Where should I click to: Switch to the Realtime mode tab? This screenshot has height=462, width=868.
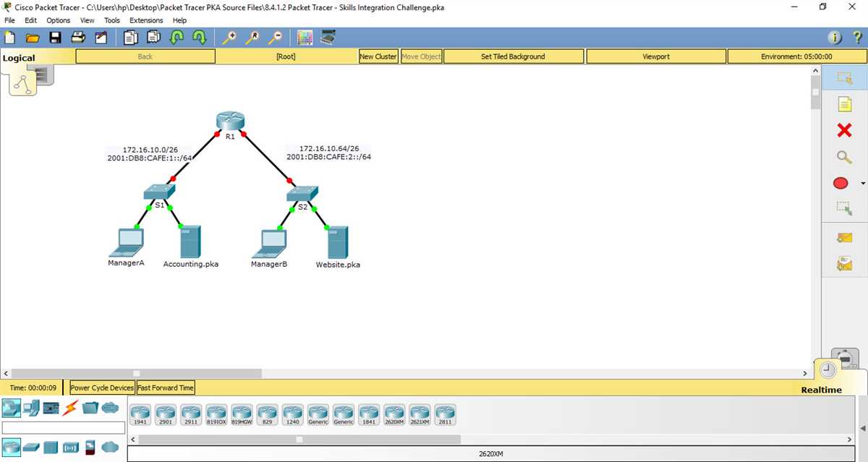(x=821, y=390)
